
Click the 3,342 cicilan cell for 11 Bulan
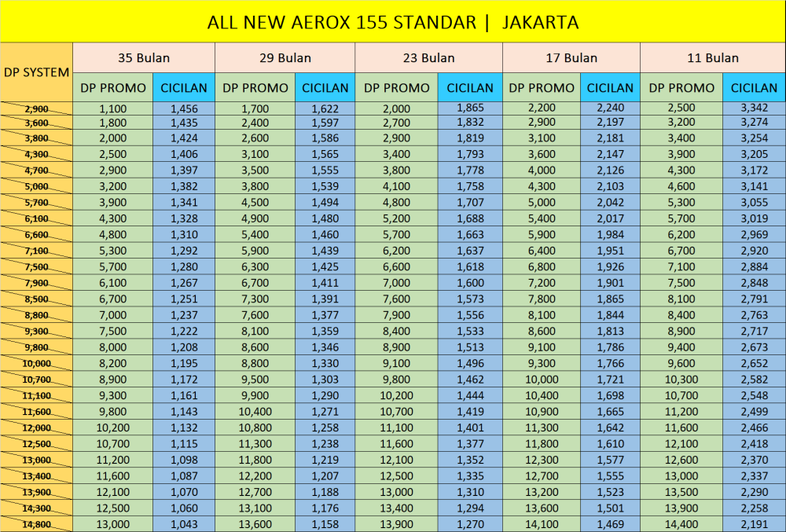[754, 108]
